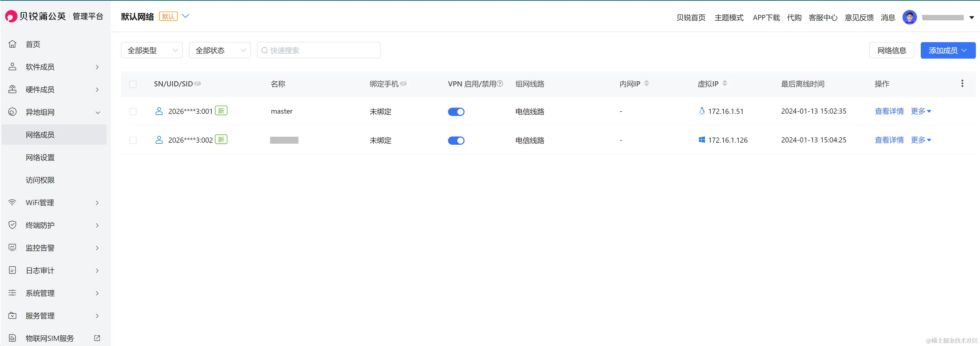Click the 新 badge on 2026****3:002
Screen dimensions: 980x346
pos(221,140)
